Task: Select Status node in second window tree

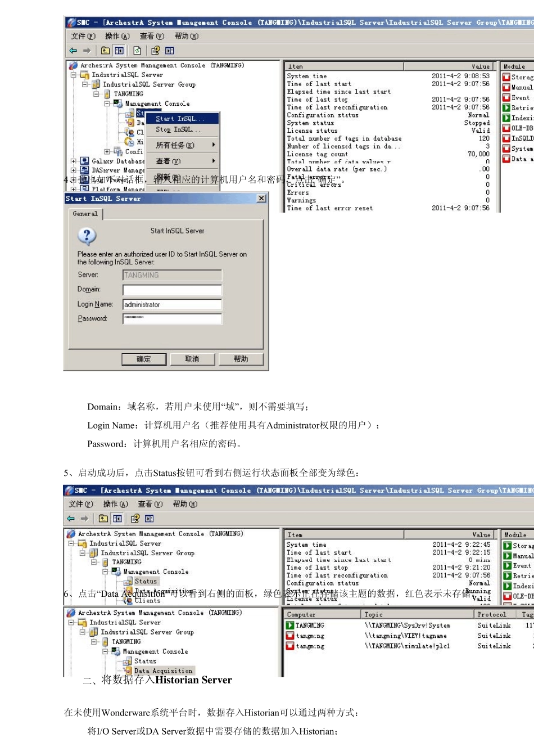Action: coord(146,582)
